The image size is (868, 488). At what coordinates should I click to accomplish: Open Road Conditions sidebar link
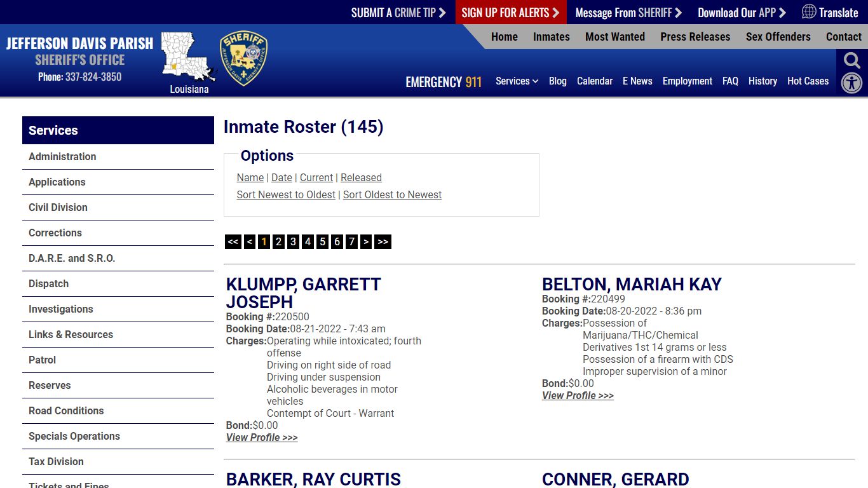118,411
